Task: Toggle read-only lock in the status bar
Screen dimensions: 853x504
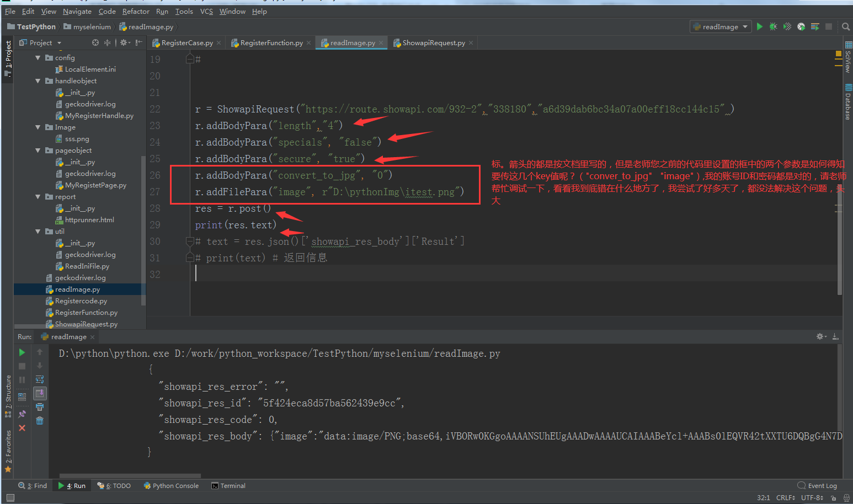Action: point(834,498)
